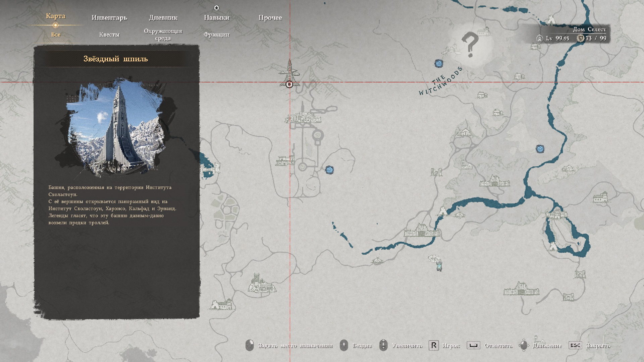644x362 pixels.
Task: Switch to the Дневник tab
Action: [x=163, y=17]
